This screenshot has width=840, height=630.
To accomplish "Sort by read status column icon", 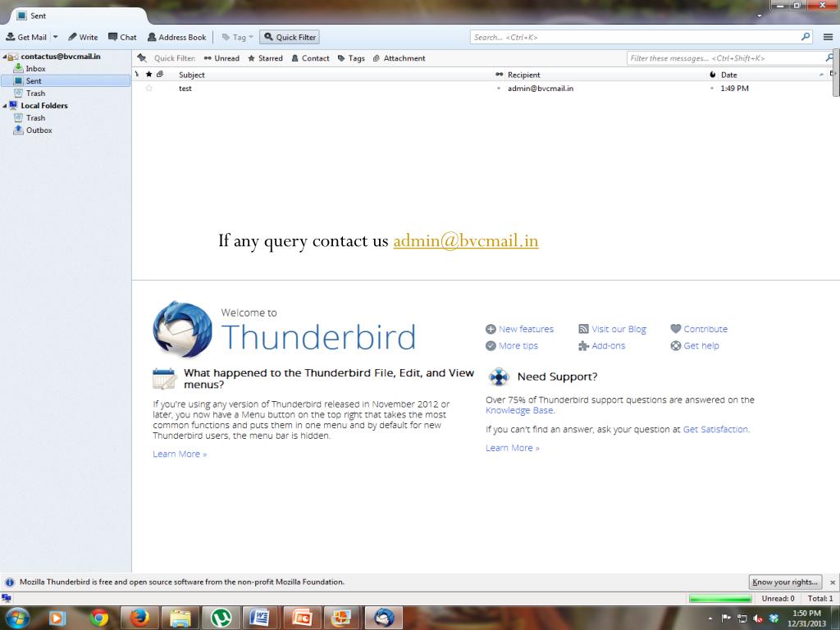I will point(500,75).
